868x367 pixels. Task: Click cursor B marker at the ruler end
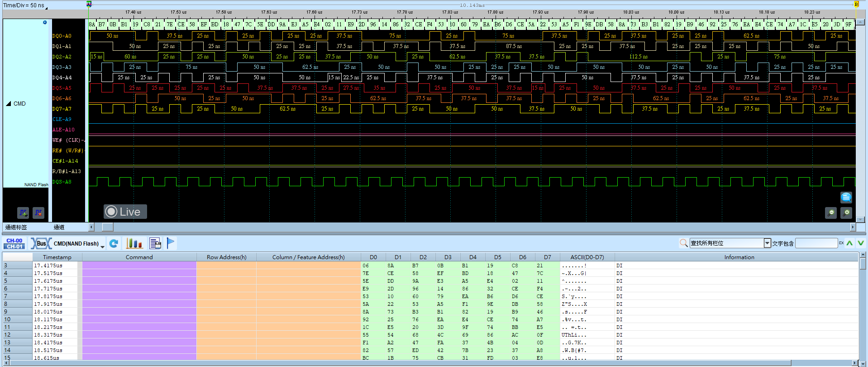(856, 5)
